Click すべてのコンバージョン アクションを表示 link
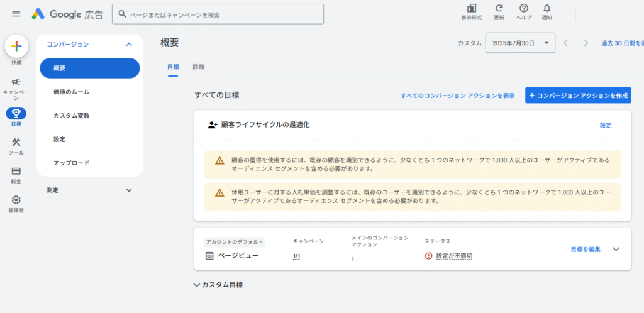Image resolution: width=644 pixels, height=313 pixels. (x=458, y=96)
